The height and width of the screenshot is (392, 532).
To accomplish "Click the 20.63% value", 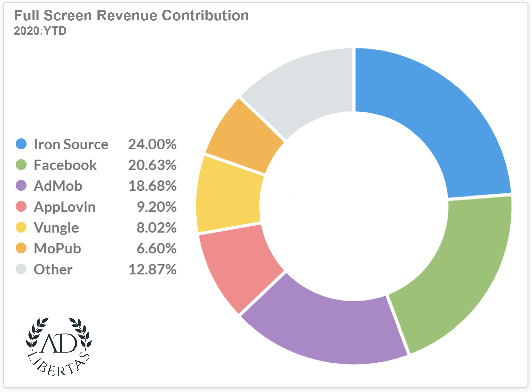I will tap(152, 165).
